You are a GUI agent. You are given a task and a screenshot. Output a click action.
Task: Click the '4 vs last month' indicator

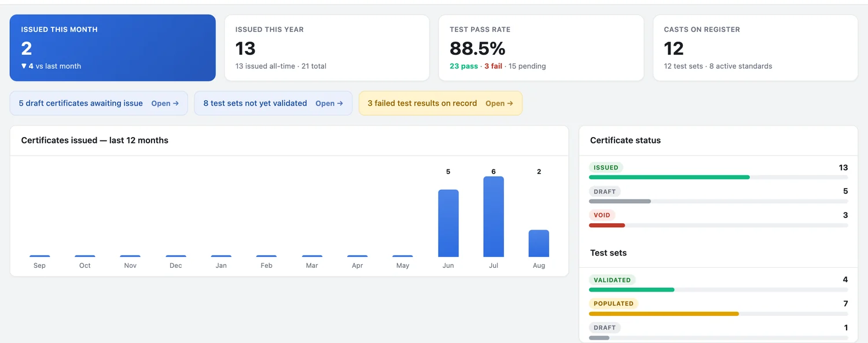coord(51,66)
